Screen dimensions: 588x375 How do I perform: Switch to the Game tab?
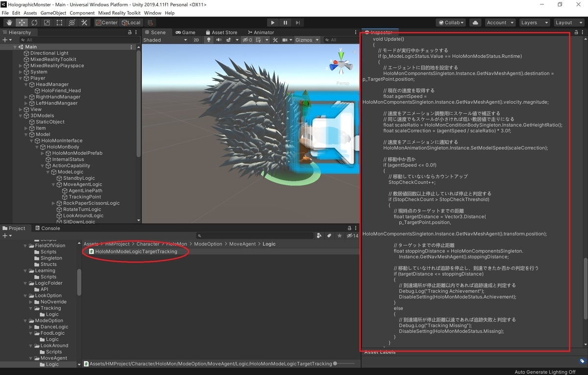(186, 32)
